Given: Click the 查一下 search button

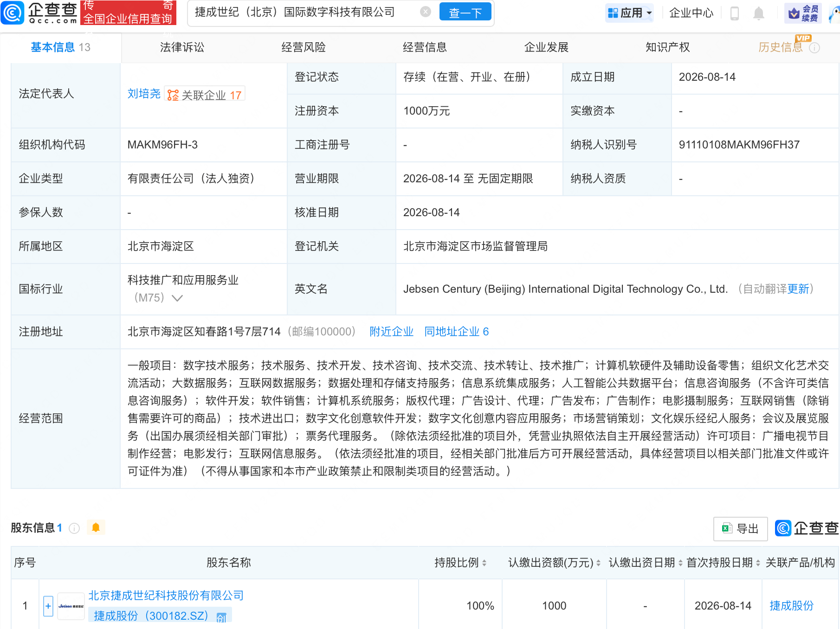Looking at the screenshot, I should 465,13.
